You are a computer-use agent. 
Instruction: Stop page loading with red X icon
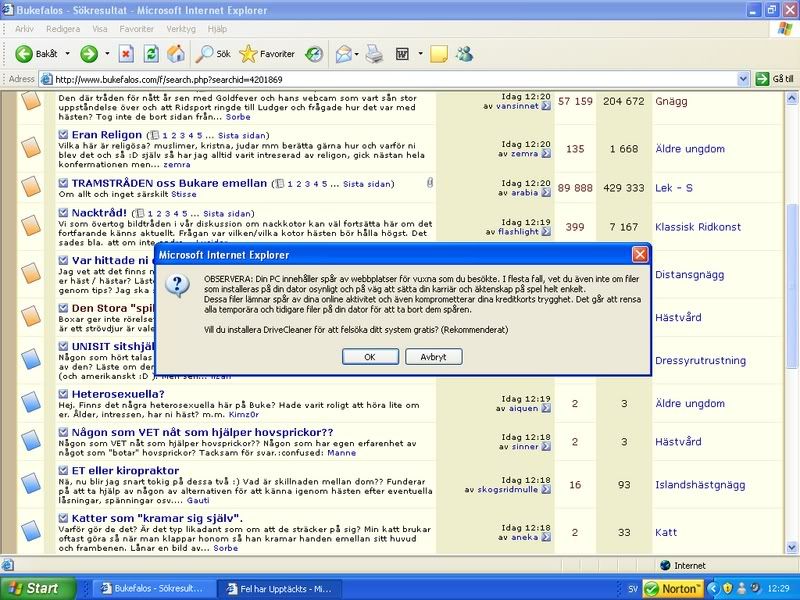point(126,54)
